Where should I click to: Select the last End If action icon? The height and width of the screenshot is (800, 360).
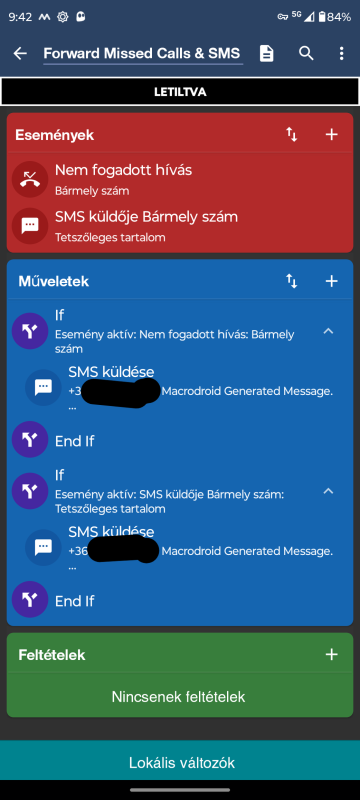[30, 601]
